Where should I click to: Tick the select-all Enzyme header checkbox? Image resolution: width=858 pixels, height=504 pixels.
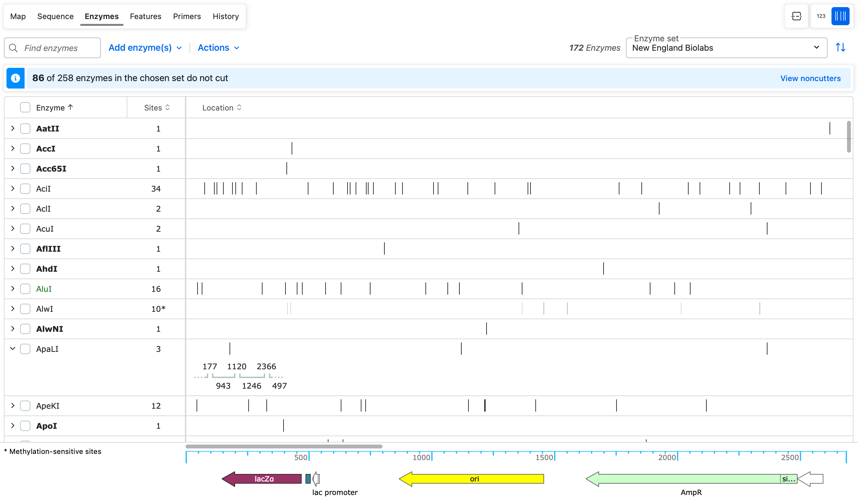click(25, 108)
